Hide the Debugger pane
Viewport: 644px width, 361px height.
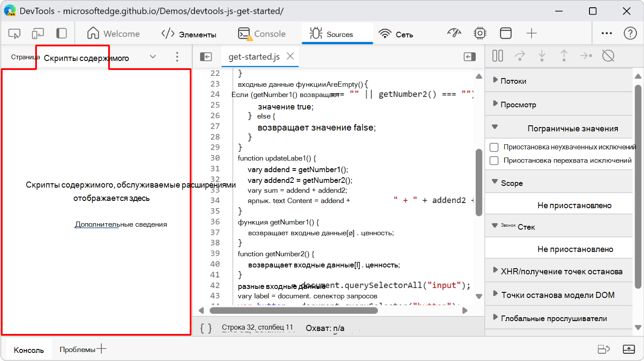click(470, 56)
